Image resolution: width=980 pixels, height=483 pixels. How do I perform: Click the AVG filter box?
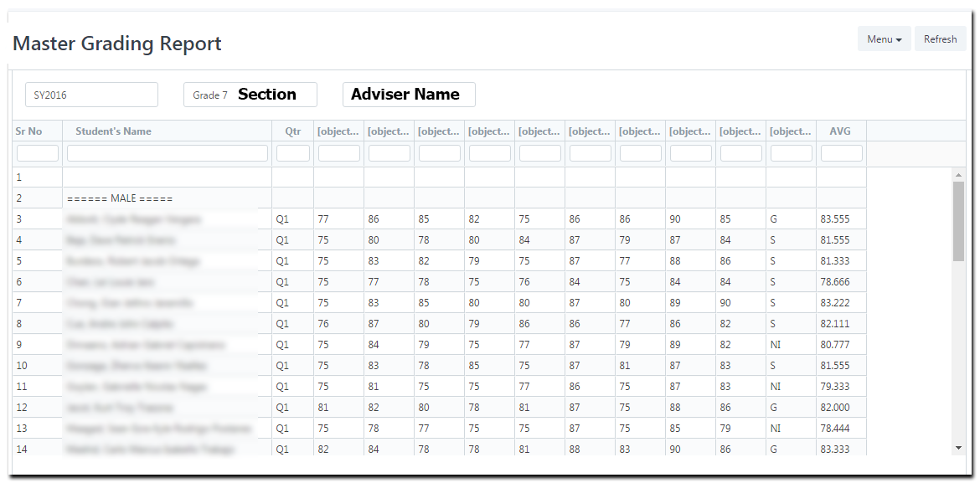(840, 152)
